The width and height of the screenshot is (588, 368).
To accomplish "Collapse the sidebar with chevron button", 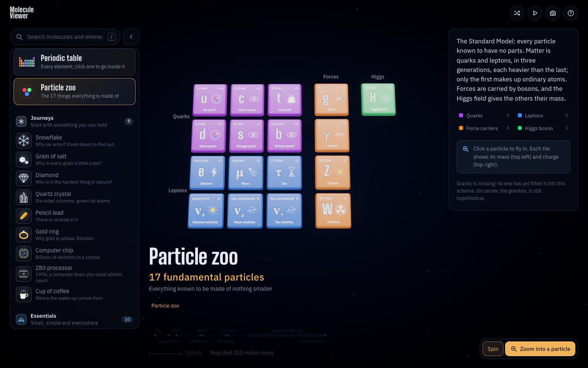I will click(131, 37).
